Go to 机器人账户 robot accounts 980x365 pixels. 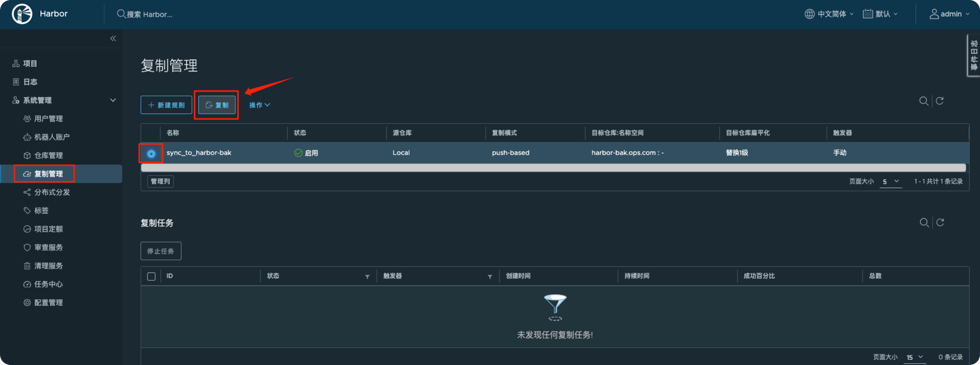point(52,137)
